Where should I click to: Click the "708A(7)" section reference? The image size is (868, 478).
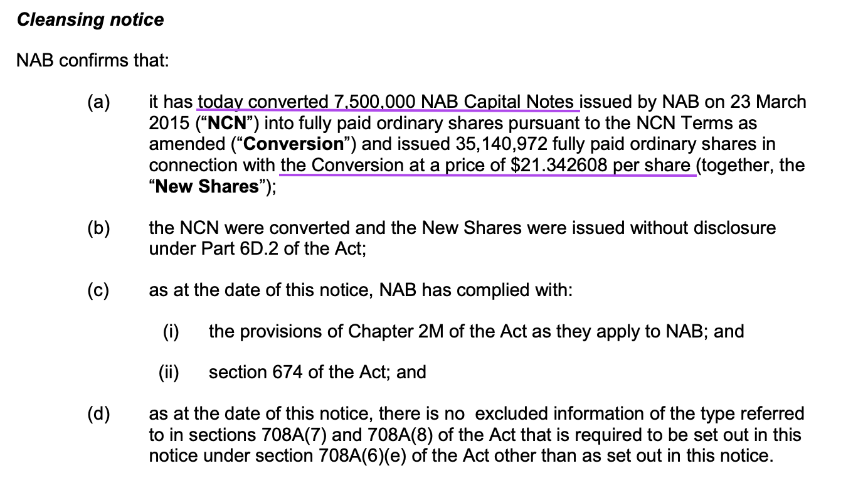point(287,434)
